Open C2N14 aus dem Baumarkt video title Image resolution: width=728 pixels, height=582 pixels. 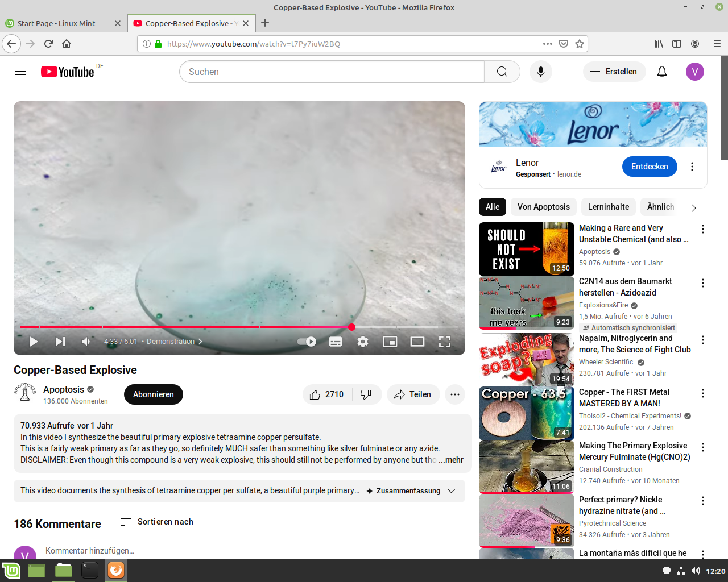point(626,287)
